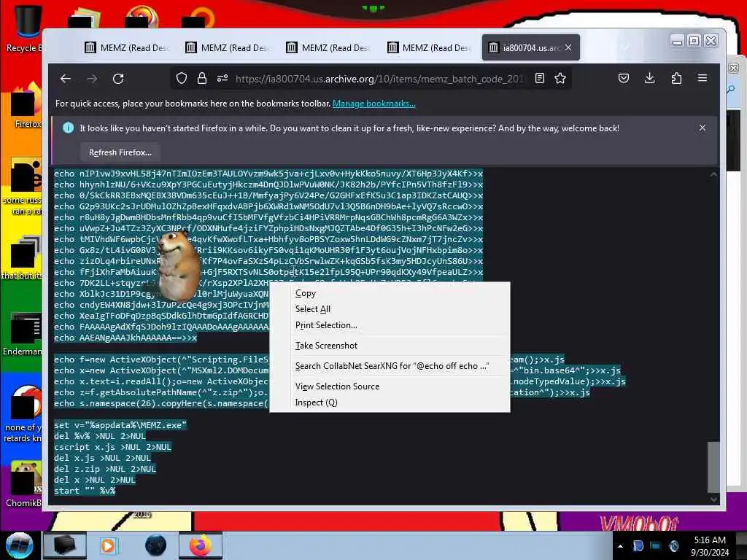
Task: Click the vertical scrollbar thumb
Action: [x=713, y=467]
